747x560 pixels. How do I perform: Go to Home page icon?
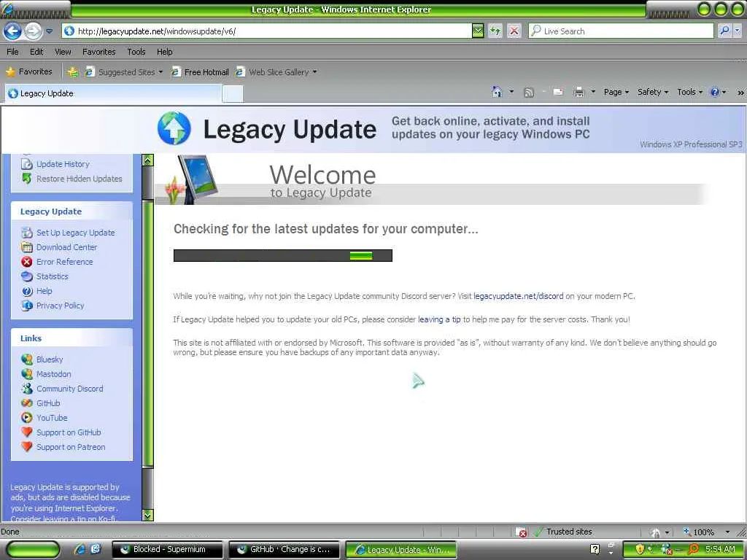(x=497, y=92)
